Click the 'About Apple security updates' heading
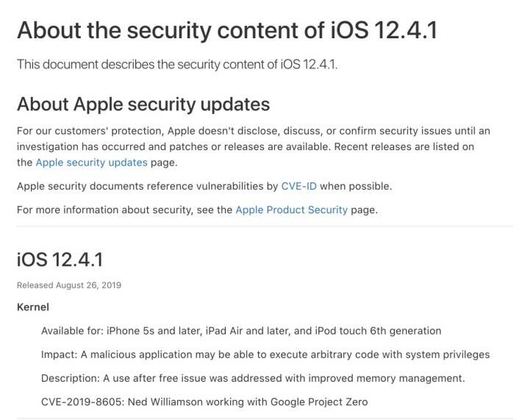Viewport: 522px width, 420px height. coord(143,104)
